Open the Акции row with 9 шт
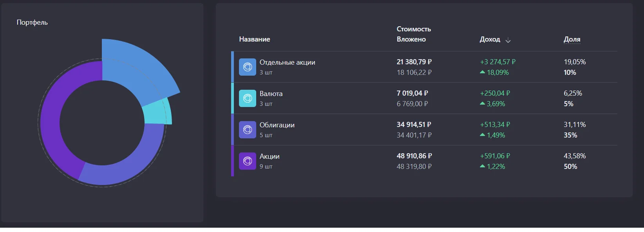 425,161
